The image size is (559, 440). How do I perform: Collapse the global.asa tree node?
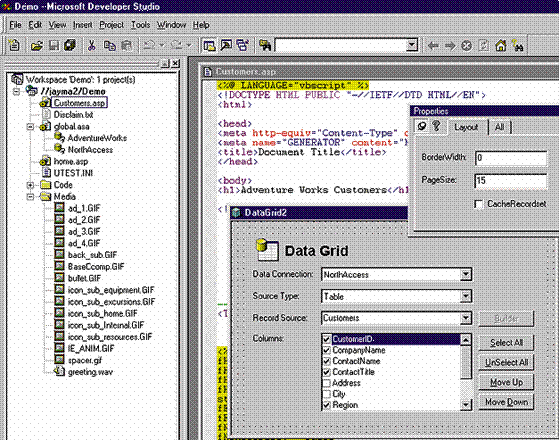pyautogui.click(x=31, y=127)
